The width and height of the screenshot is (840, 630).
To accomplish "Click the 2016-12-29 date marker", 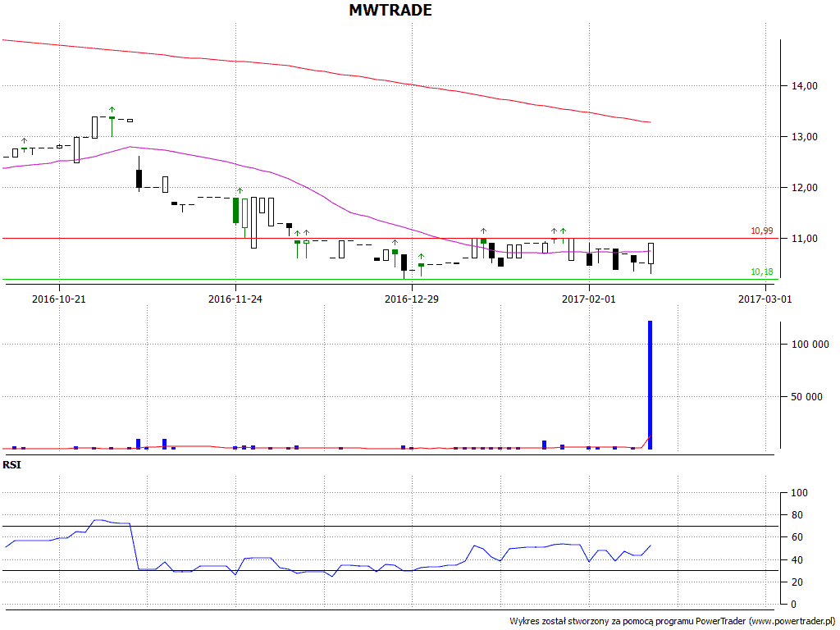I will 412,299.
